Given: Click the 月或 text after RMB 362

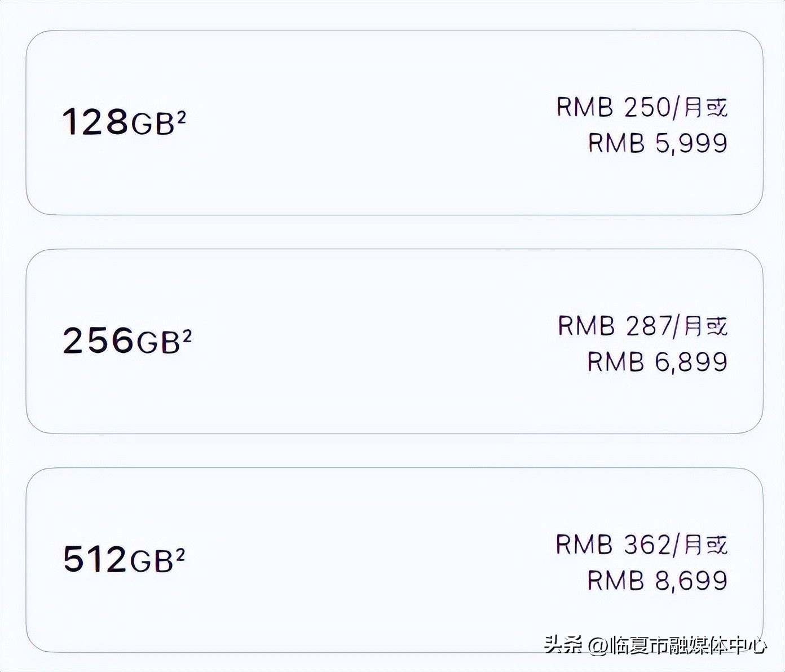Looking at the screenshot, I should [x=705, y=545].
